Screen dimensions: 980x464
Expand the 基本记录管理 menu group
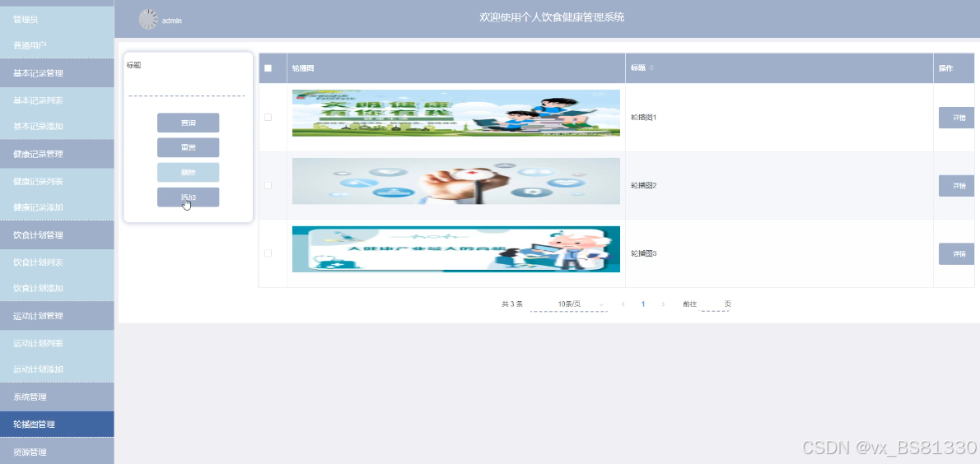tap(57, 73)
